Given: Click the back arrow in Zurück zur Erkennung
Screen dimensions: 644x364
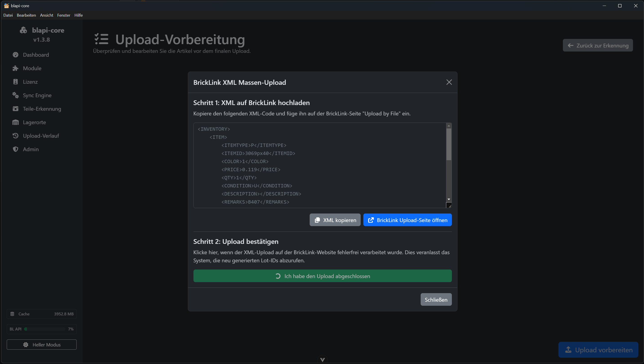Looking at the screenshot, I should (x=571, y=45).
